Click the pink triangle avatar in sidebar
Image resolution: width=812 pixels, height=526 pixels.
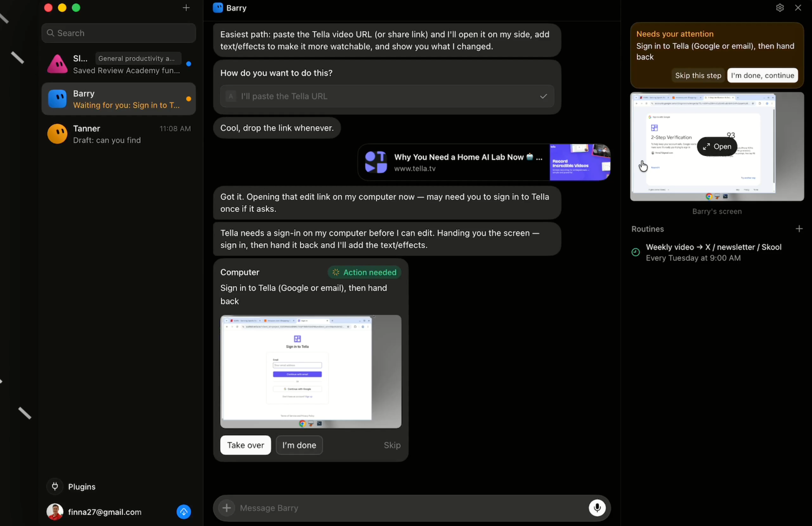pos(57,64)
